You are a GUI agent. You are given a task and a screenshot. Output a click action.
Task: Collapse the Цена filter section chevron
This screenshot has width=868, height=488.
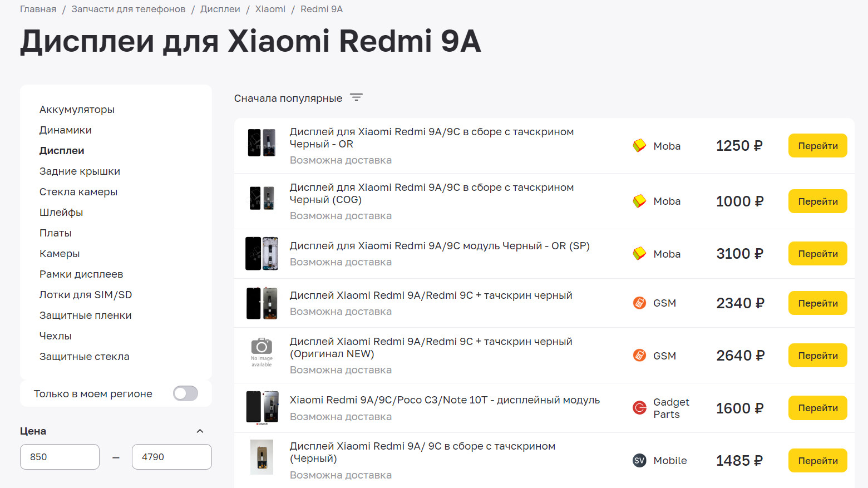pyautogui.click(x=200, y=431)
